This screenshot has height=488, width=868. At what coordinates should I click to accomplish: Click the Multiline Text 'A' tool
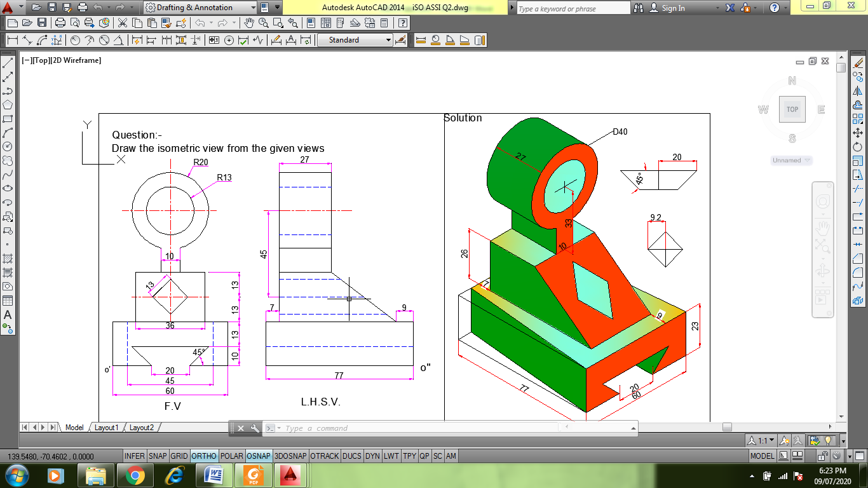pyautogui.click(x=8, y=315)
